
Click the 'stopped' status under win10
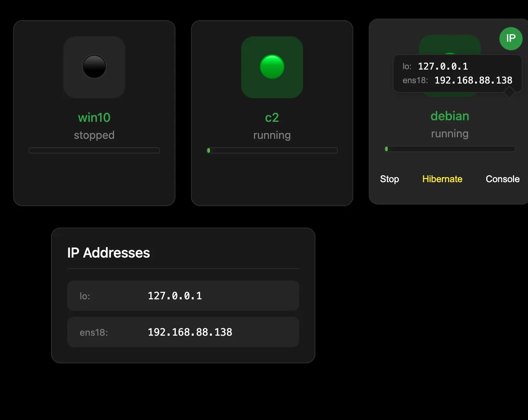(94, 135)
